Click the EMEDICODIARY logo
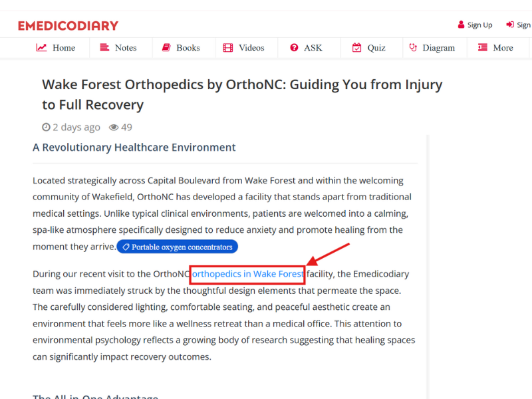Image resolution: width=532 pixels, height=399 pixels. click(68, 26)
